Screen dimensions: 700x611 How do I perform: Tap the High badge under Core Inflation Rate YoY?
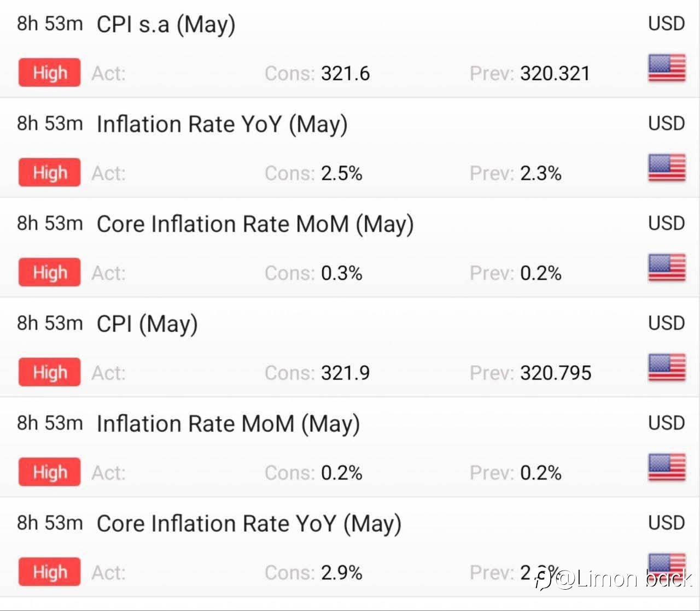coord(49,572)
